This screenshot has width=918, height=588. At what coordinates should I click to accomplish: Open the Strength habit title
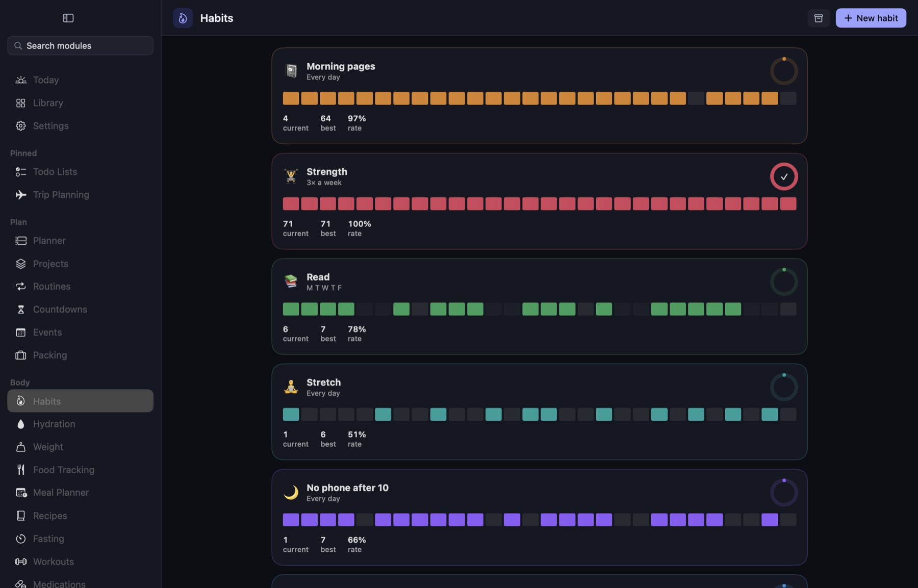pyautogui.click(x=326, y=172)
